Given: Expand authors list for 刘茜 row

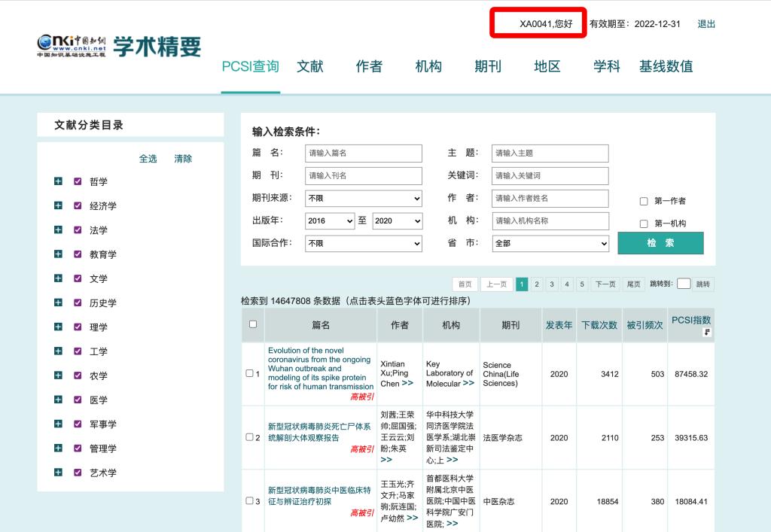Looking at the screenshot, I should [x=386, y=460].
